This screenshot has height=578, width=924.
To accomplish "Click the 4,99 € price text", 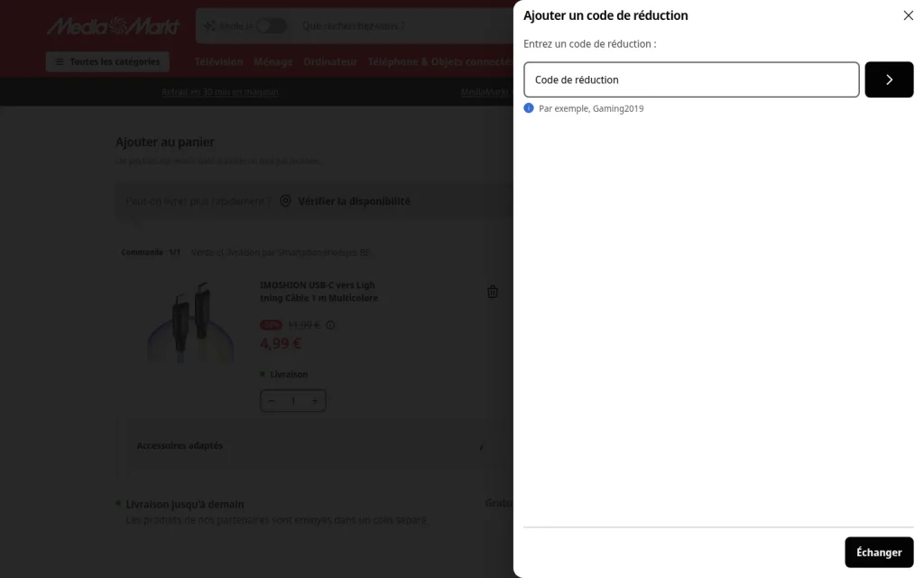I will pos(281,342).
